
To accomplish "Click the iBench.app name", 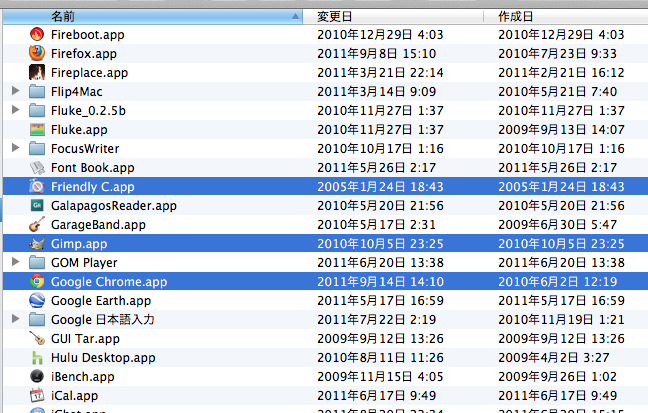I will tap(83, 377).
